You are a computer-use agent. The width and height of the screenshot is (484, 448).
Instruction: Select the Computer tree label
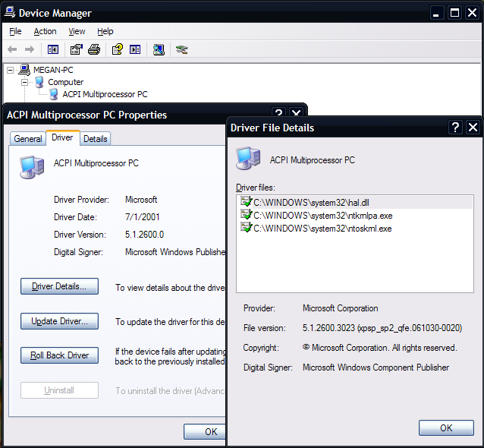point(66,82)
